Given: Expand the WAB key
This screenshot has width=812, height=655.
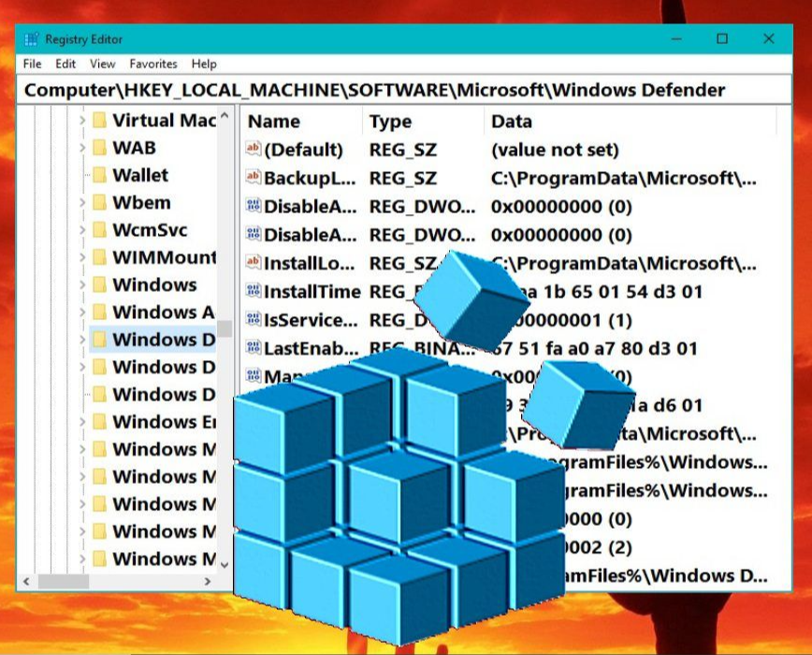Looking at the screenshot, I should click(82, 148).
